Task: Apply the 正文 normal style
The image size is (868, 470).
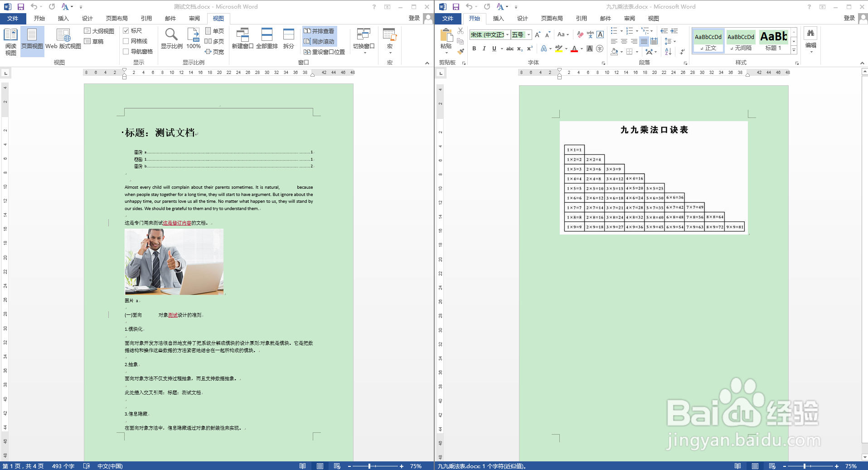Action: (708, 41)
